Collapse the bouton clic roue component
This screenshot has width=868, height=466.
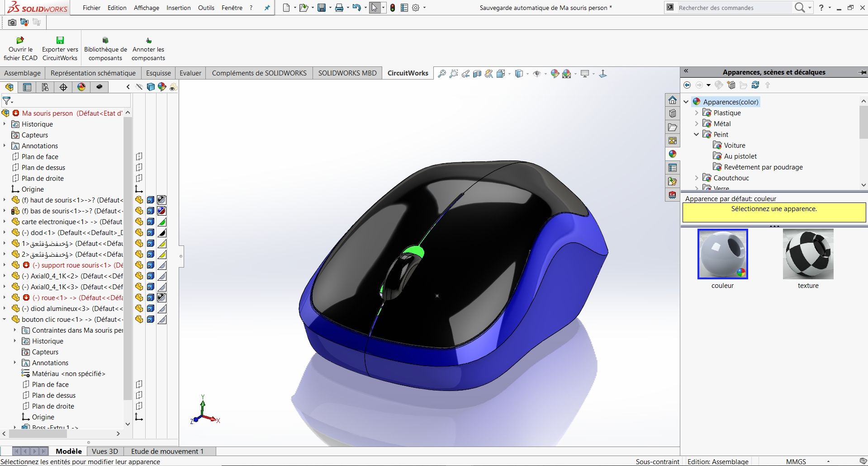(5, 320)
